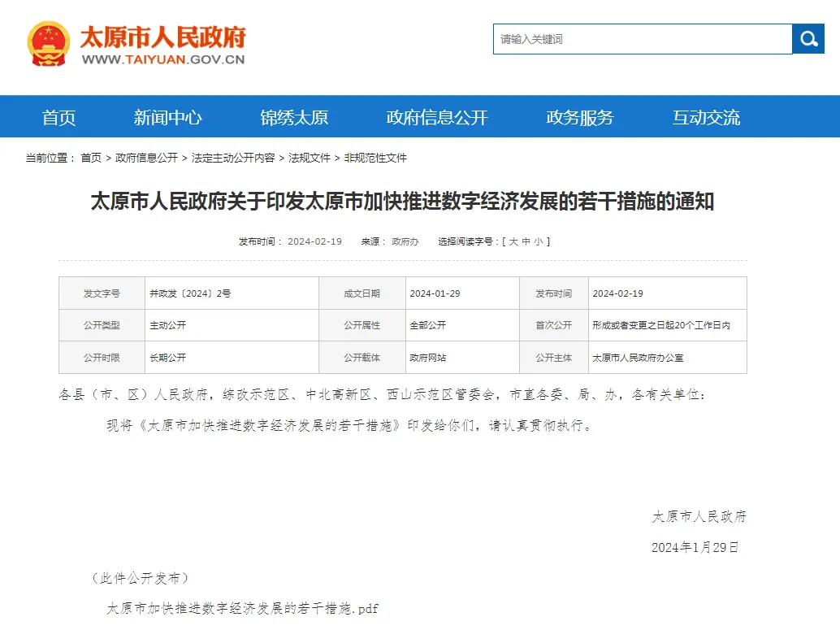
Task: Click the WWW.TAIYUAN.GOV.CN site address text
Action: [x=163, y=59]
